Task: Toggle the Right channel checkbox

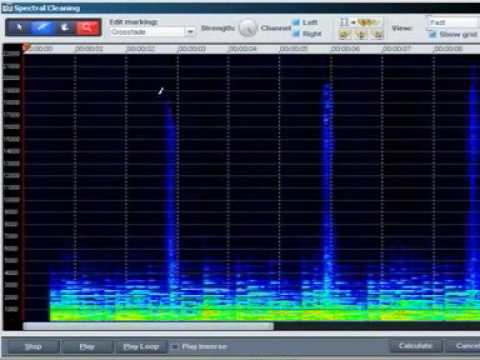Action: [296, 34]
